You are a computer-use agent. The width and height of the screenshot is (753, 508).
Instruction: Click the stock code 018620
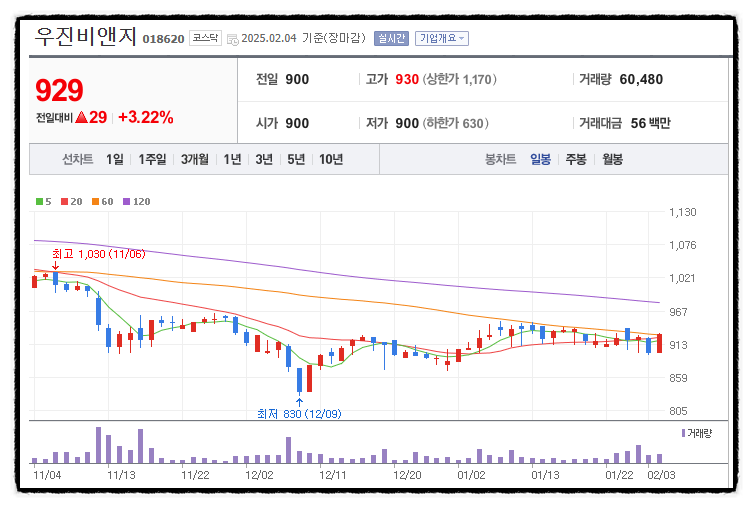pos(163,39)
